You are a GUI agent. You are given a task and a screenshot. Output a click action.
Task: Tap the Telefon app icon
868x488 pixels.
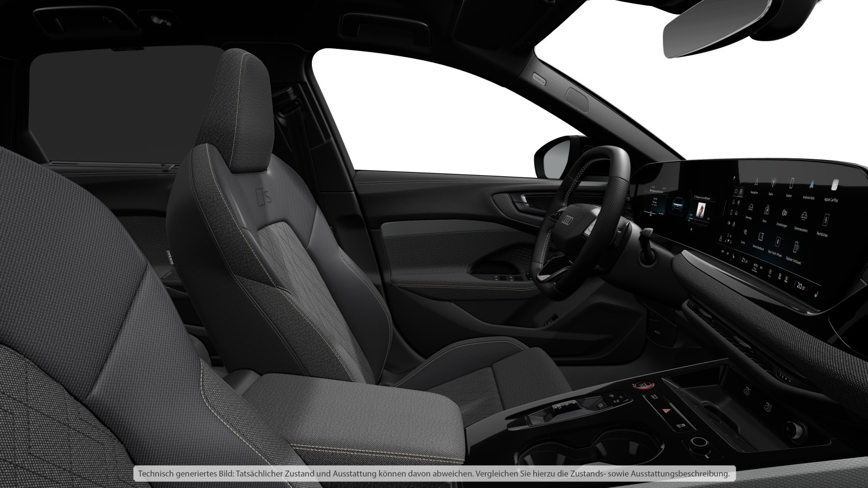click(792, 183)
